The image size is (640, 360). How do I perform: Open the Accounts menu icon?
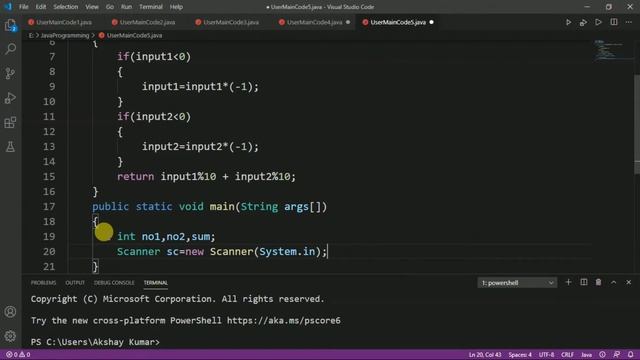tap(10, 312)
